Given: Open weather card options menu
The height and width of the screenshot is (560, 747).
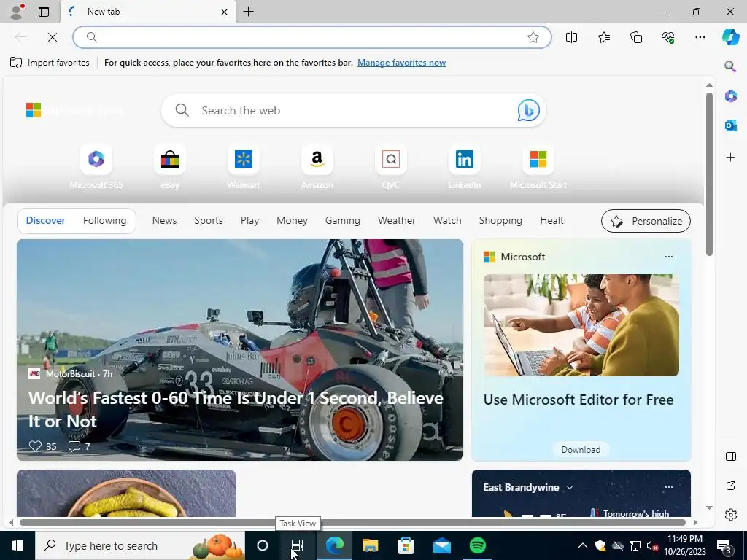Looking at the screenshot, I should tap(669, 487).
